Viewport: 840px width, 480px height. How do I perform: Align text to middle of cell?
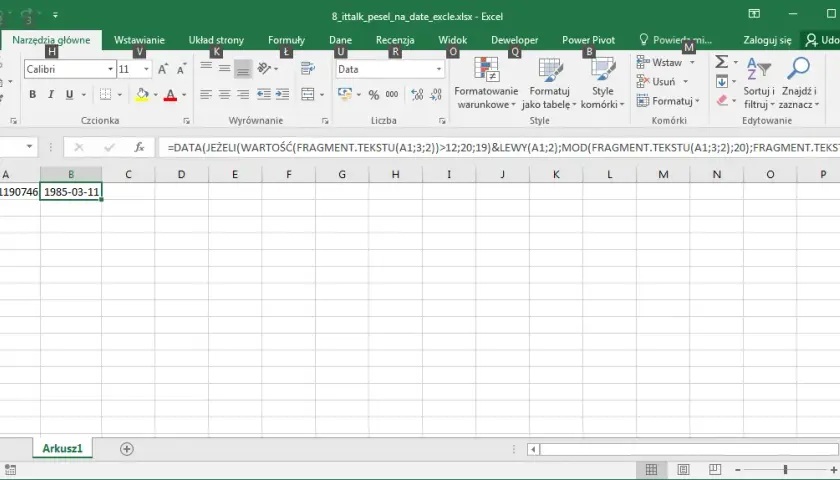point(224,68)
